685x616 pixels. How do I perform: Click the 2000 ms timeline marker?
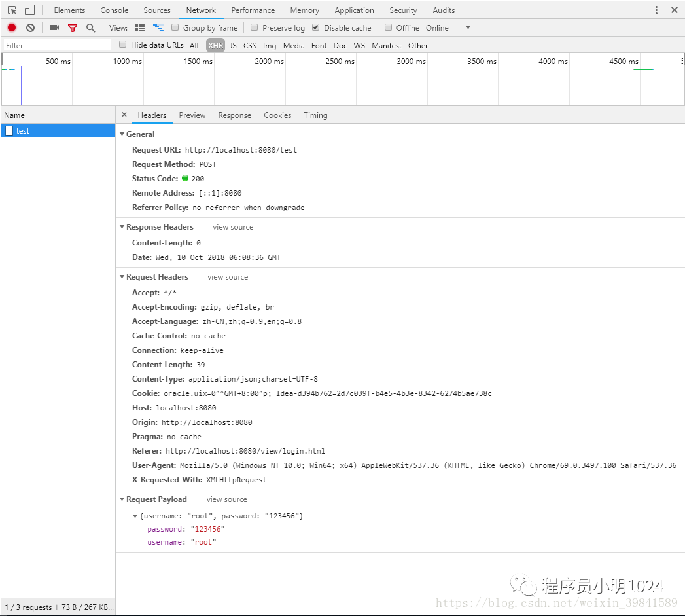tap(269, 62)
